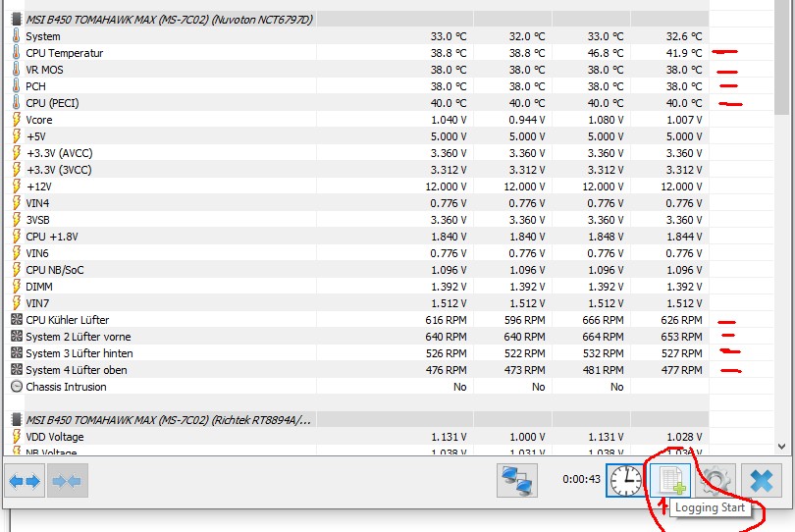Click the scrollbar down arrow
The image size is (795, 532).
pos(781,447)
